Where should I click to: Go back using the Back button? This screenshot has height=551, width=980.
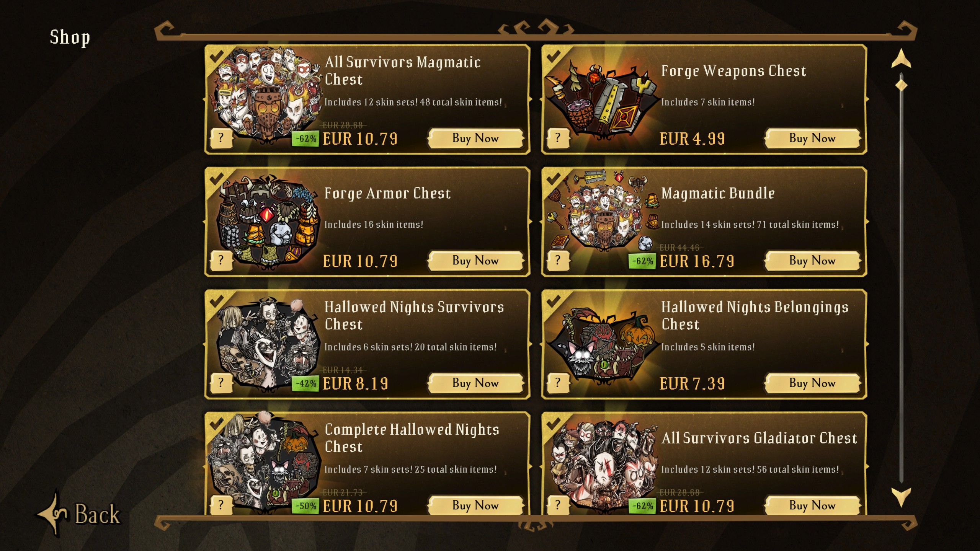[78, 514]
